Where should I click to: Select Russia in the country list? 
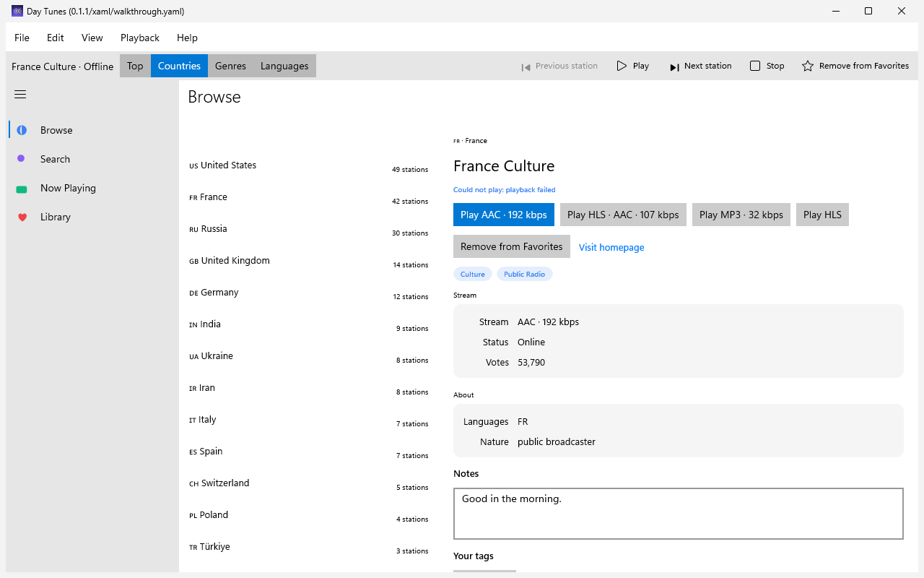[x=309, y=229]
